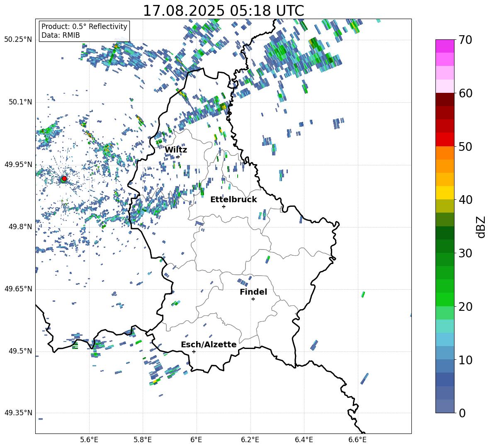Click the colorbar tick label 50
Image resolution: width=491 pixels, height=448 pixels.
(465, 146)
